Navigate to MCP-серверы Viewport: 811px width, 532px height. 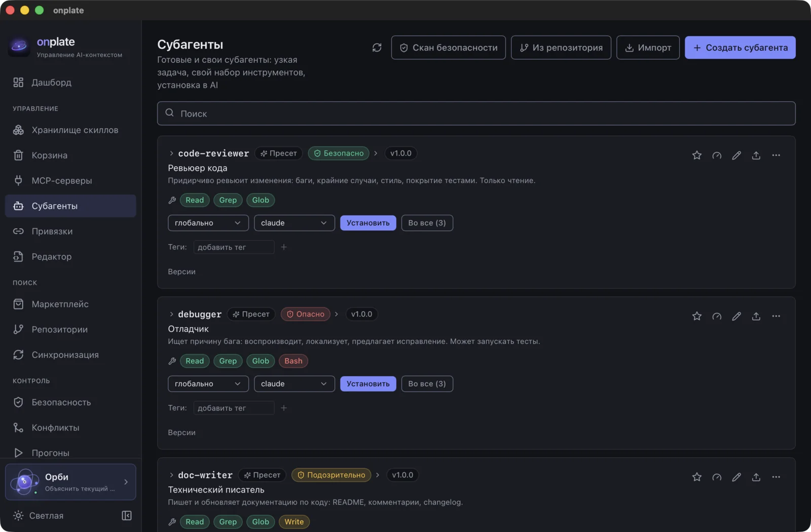70,181
